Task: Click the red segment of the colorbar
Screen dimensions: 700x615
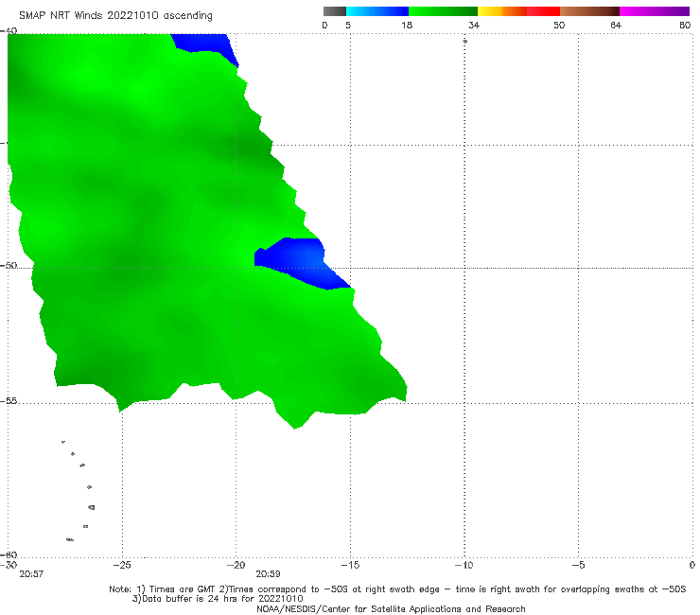Action: tap(543, 11)
